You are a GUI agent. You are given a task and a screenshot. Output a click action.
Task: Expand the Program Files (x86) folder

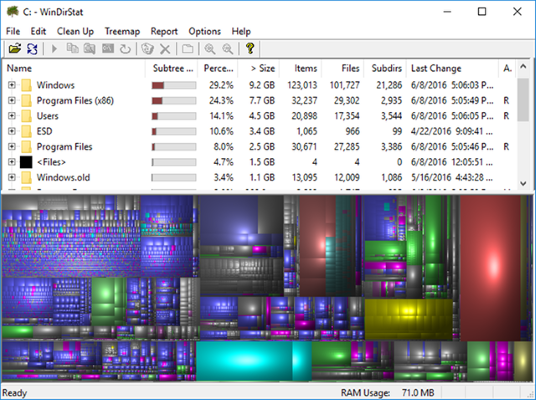(12, 100)
